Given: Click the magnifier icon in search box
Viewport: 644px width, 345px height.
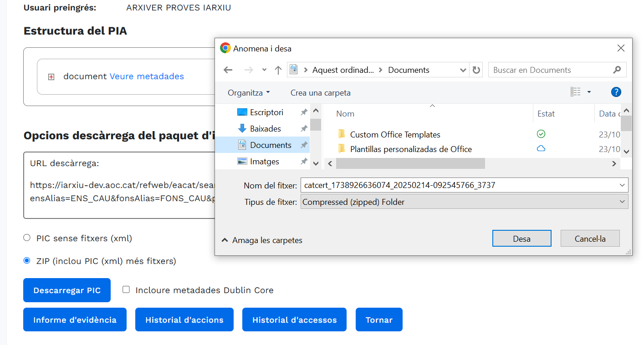Looking at the screenshot, I should click(617, 70).
